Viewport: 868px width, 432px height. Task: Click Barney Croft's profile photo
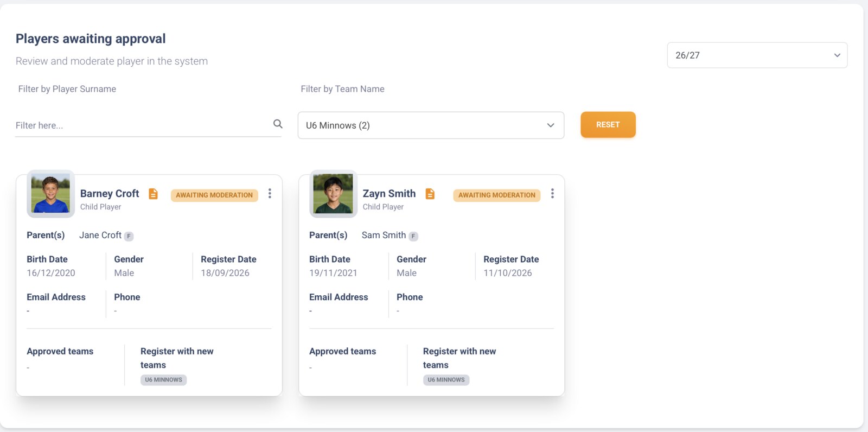pos(50,194)
